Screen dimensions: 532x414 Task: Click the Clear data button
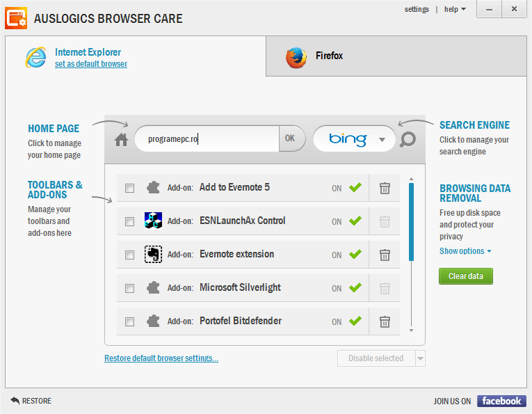[x=465, y=276]
